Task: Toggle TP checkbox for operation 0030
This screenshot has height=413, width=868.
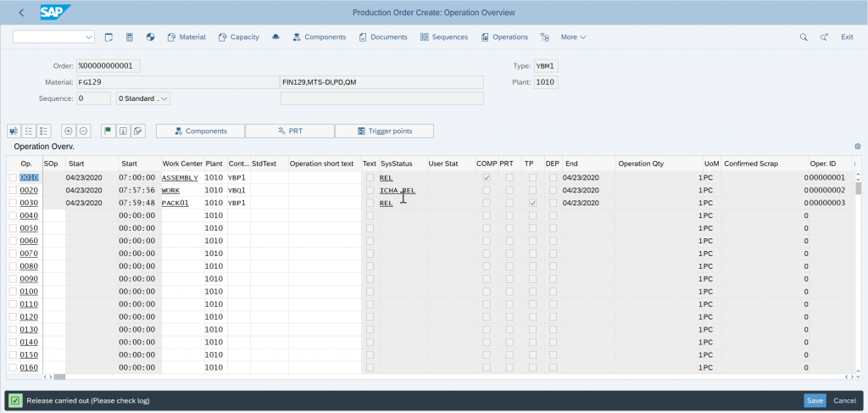Action: 532,204
